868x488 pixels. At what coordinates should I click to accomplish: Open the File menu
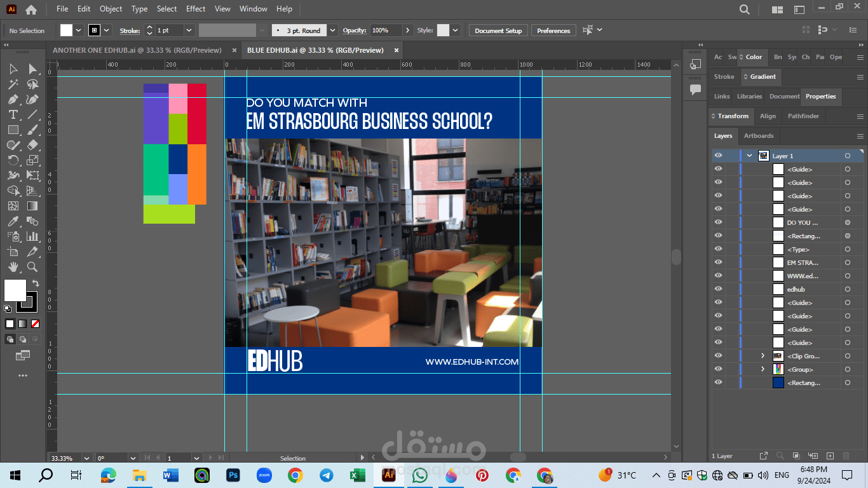click(62, 9)
